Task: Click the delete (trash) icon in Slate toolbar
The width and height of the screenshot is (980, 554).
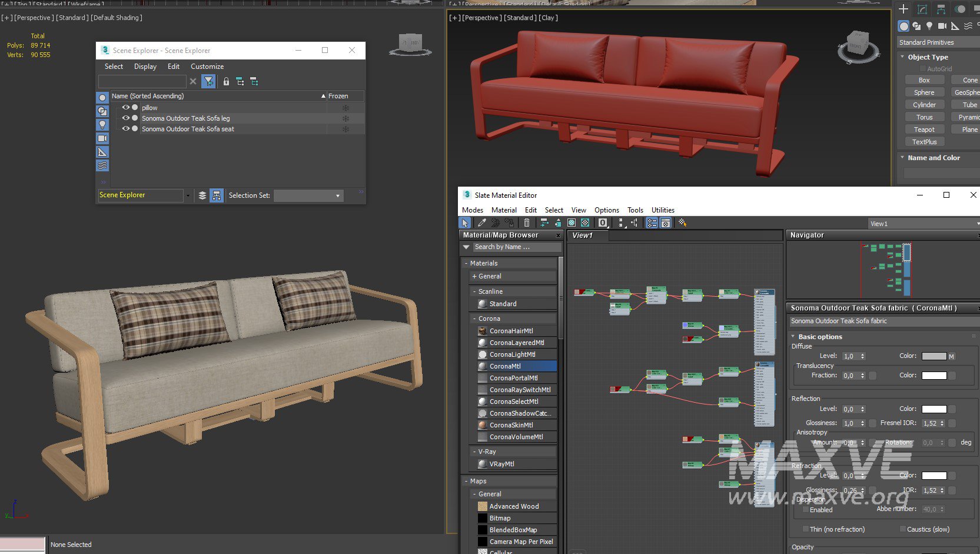Action: (527, 223)
